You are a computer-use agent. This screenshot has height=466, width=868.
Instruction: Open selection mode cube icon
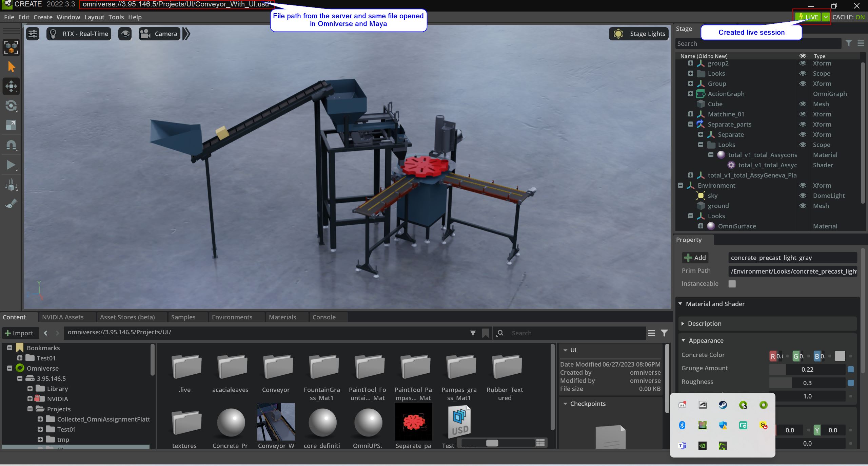click(x=11, y=48)
